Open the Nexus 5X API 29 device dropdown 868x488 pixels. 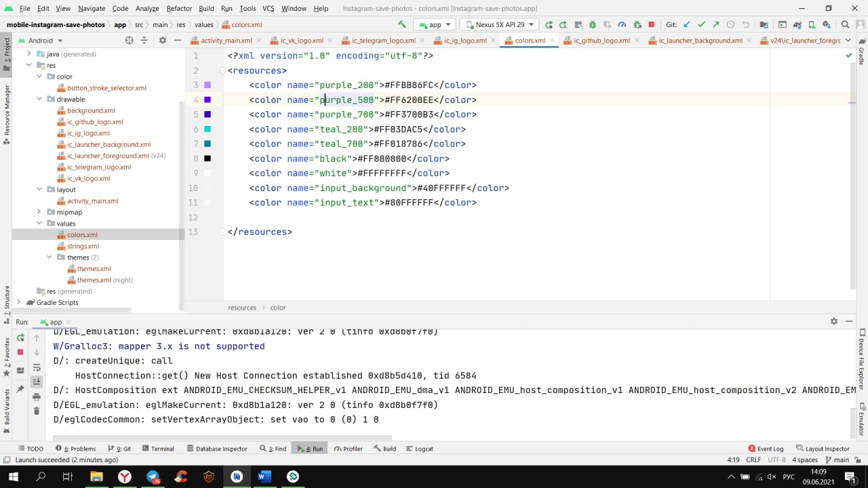498,24
